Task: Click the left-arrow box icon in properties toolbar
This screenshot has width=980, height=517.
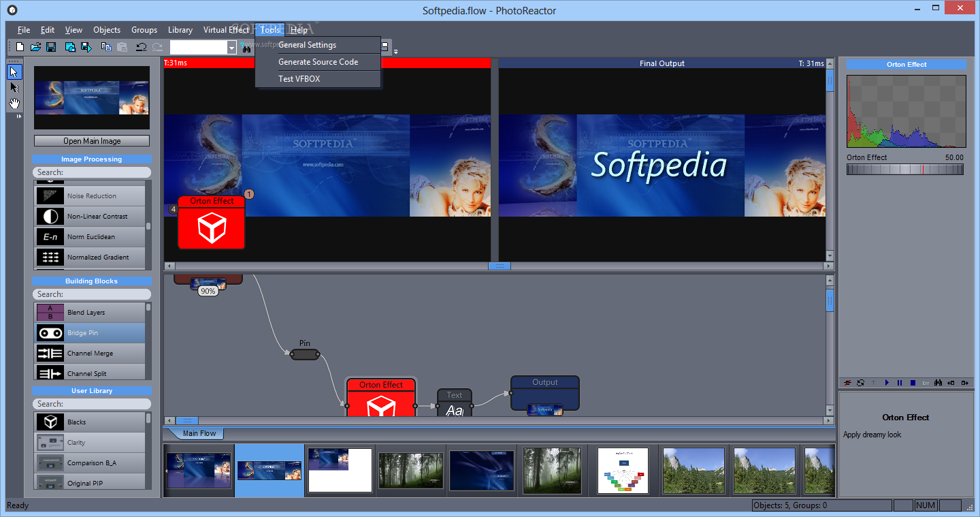Action: pos(951,383)
